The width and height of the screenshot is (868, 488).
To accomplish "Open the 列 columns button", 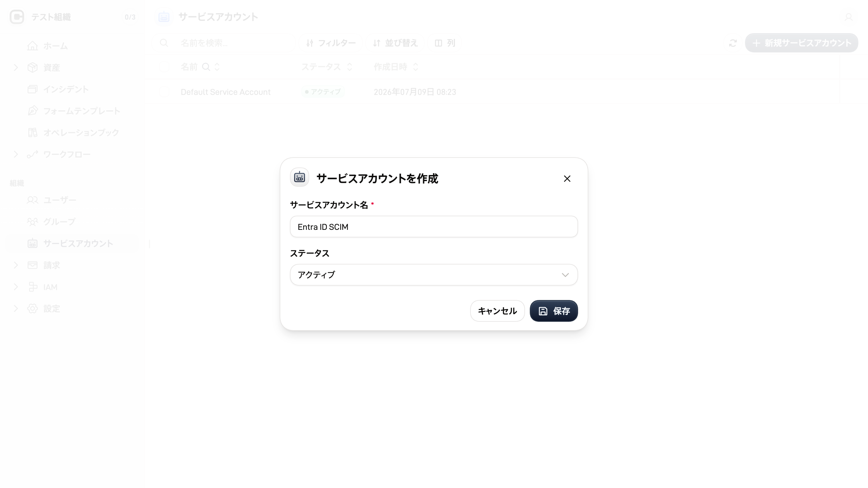I will [x=445, y=43].
